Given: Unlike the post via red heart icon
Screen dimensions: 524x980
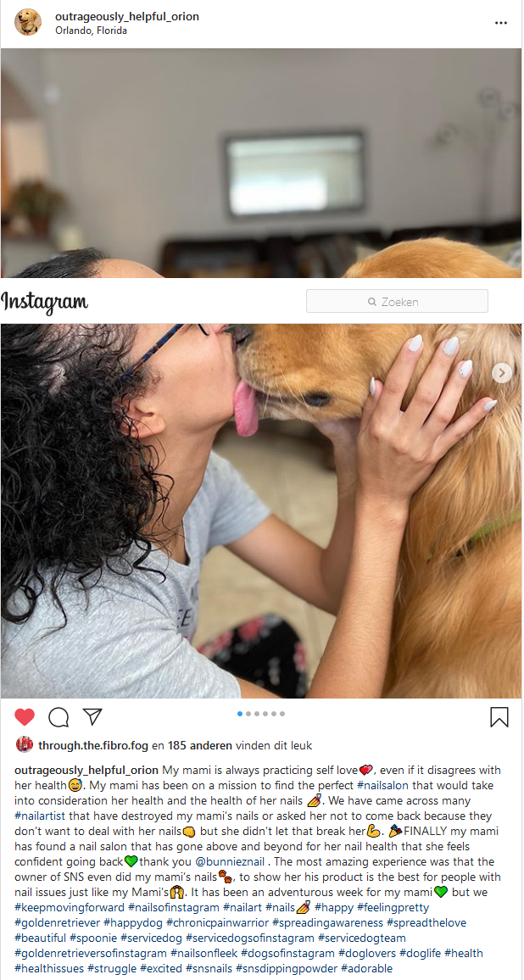Looking at the screenshot, I should tap(25, 717).
